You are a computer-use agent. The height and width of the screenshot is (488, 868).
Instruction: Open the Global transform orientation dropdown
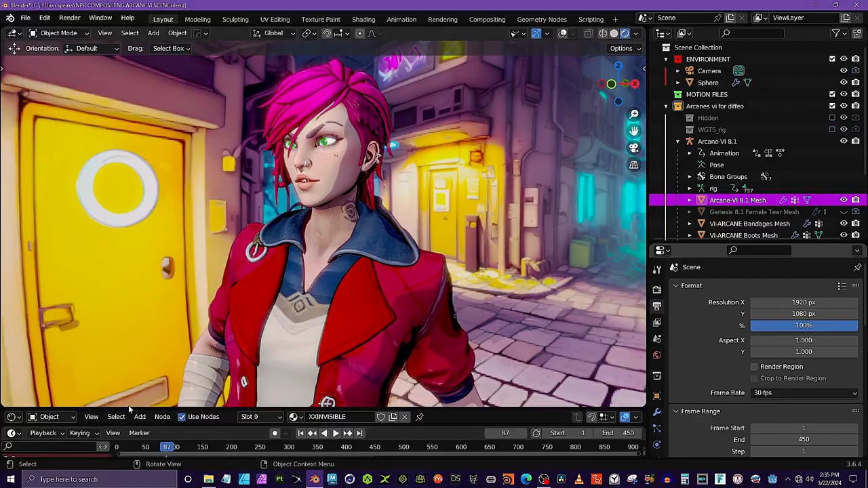pos(274,33)
